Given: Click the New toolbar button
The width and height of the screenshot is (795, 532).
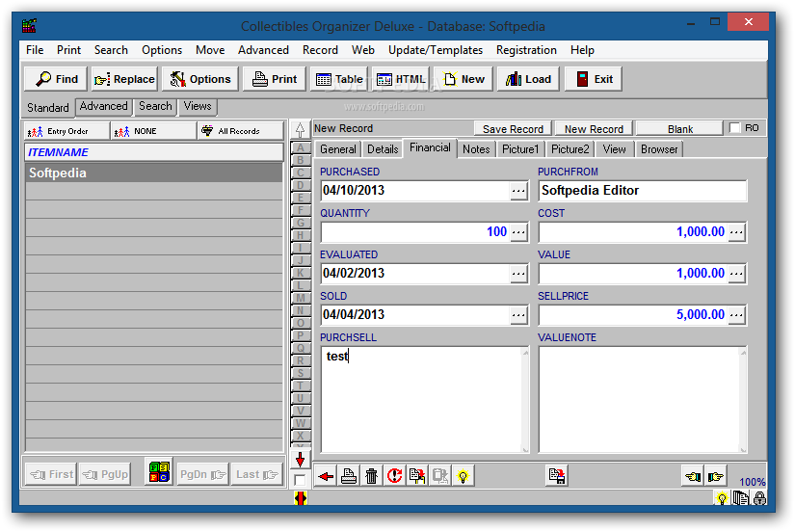Looking at the screenshot, I should pyautogui.click(x=464, y=79).
